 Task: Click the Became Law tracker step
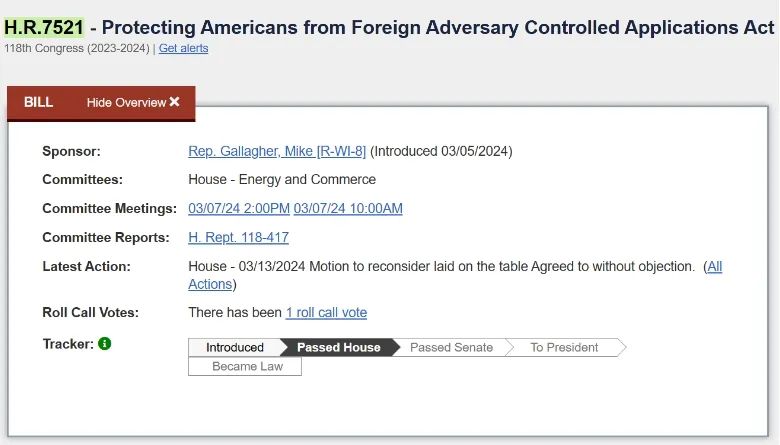click(x=245, y=366)
